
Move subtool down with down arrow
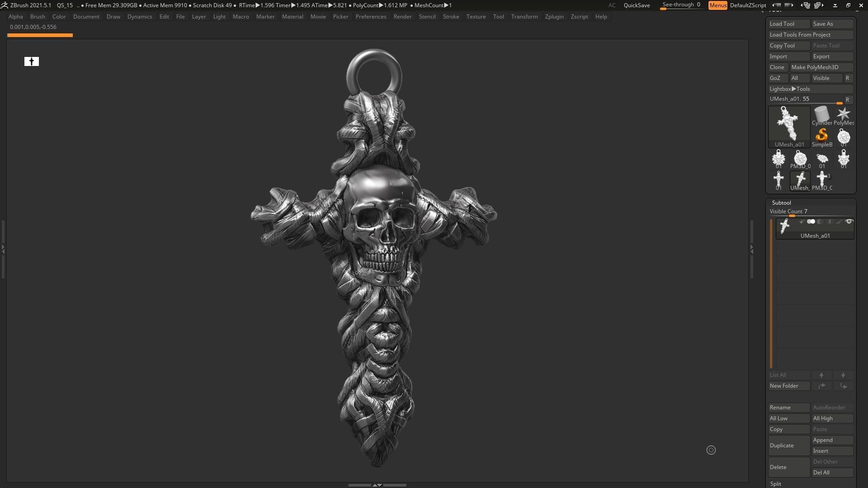click(843, 375)
